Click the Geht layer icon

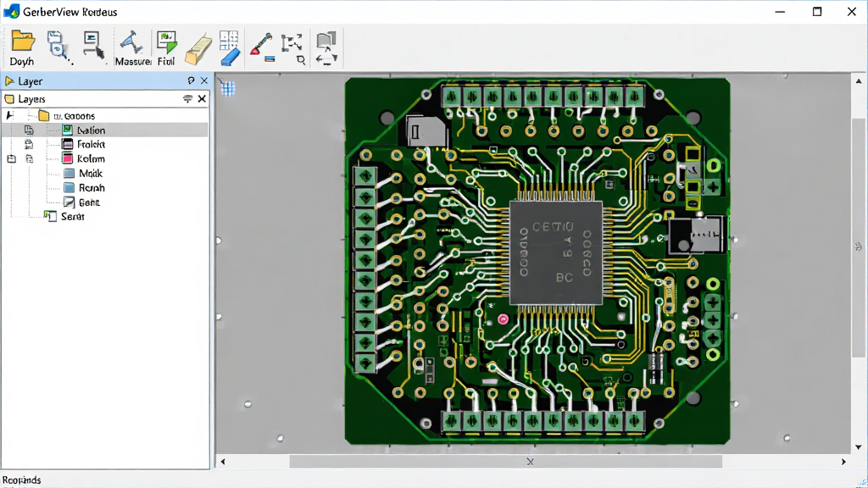click(70, 202)
